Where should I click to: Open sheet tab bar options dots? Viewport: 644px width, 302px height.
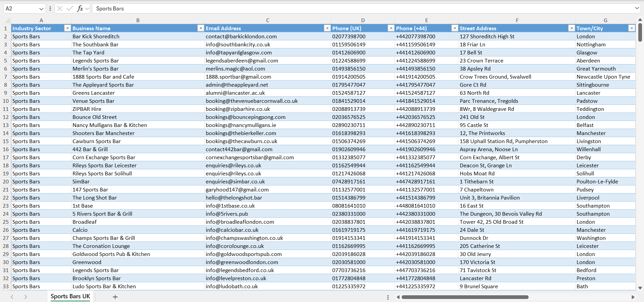[388, 297]
